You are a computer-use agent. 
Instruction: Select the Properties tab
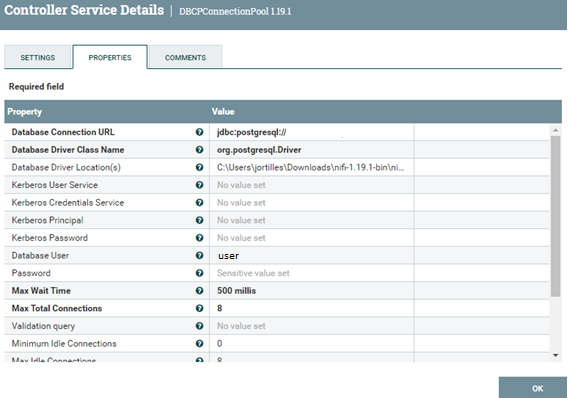pos(110,57)
